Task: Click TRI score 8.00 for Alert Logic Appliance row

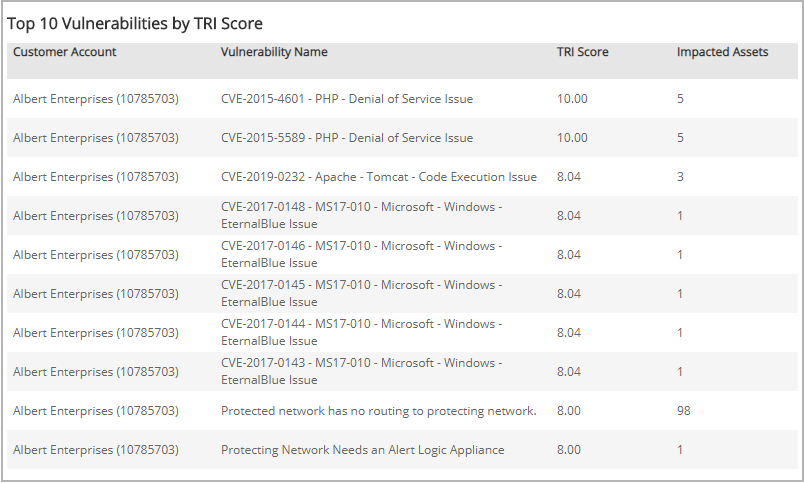Action: (569, 450)
